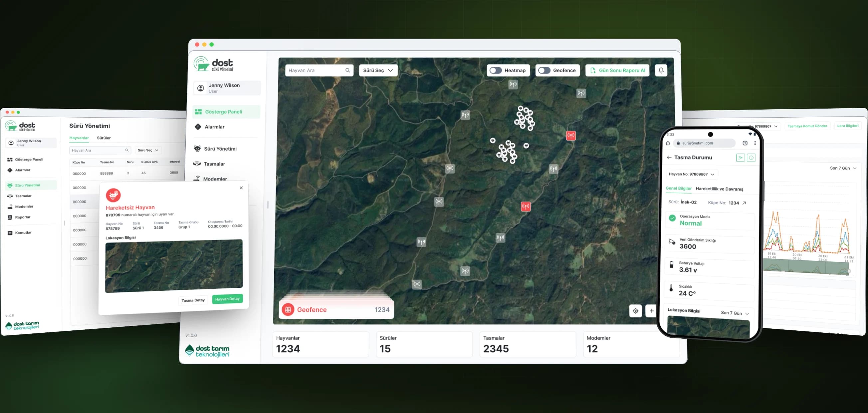Click the Tasma Detay button
This screenshot has height=413, width=868.
193,300
